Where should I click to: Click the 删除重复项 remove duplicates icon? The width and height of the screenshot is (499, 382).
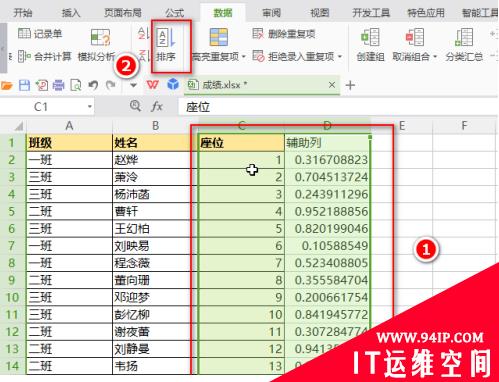point(258,33)
